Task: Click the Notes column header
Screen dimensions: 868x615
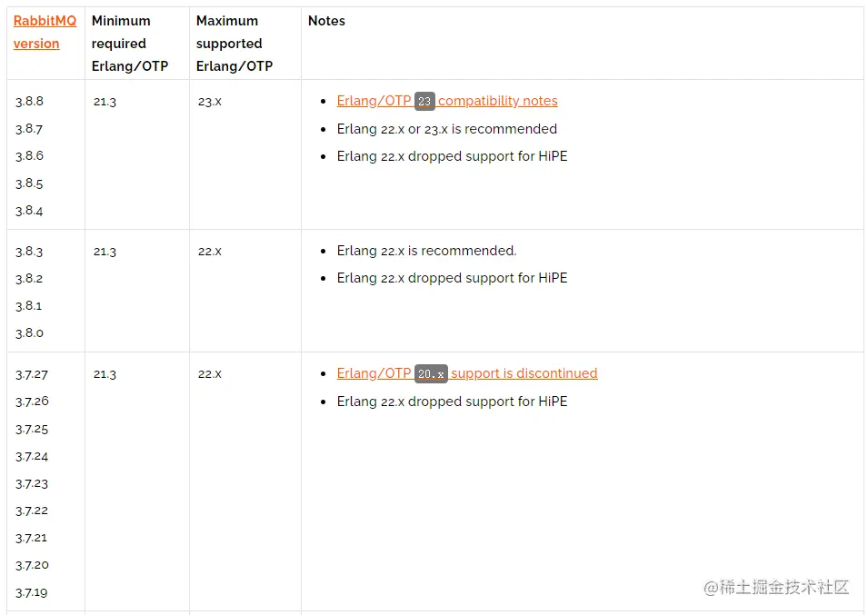Action: [326, 21]
